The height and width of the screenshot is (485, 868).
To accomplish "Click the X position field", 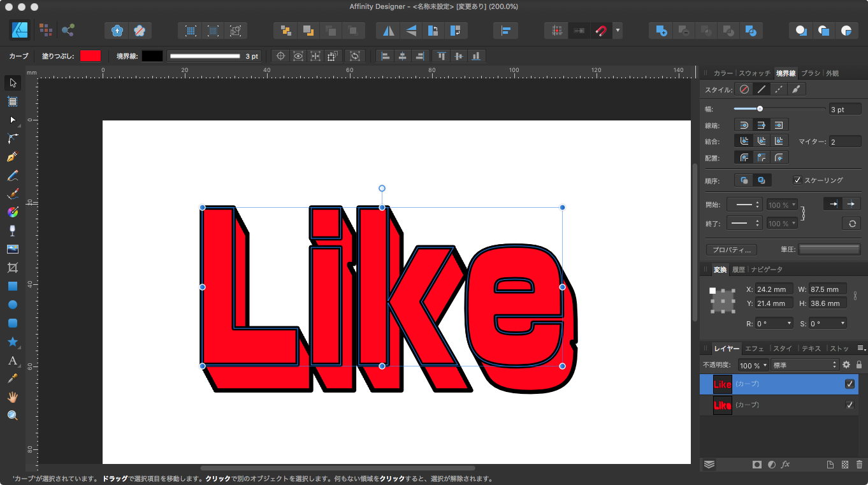I will coord(774,289).
